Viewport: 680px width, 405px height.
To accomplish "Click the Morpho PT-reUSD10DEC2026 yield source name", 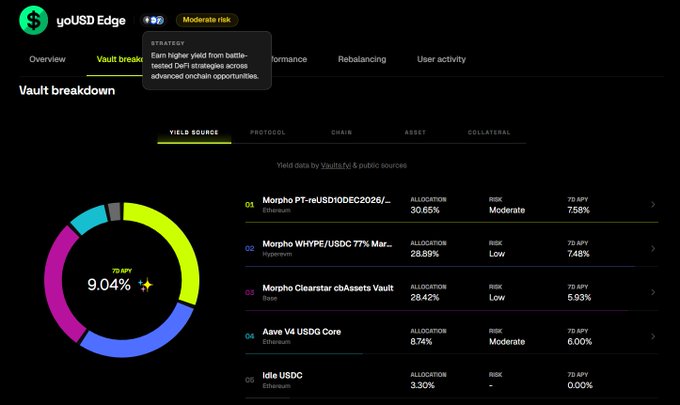I will (x=327, y=200).
